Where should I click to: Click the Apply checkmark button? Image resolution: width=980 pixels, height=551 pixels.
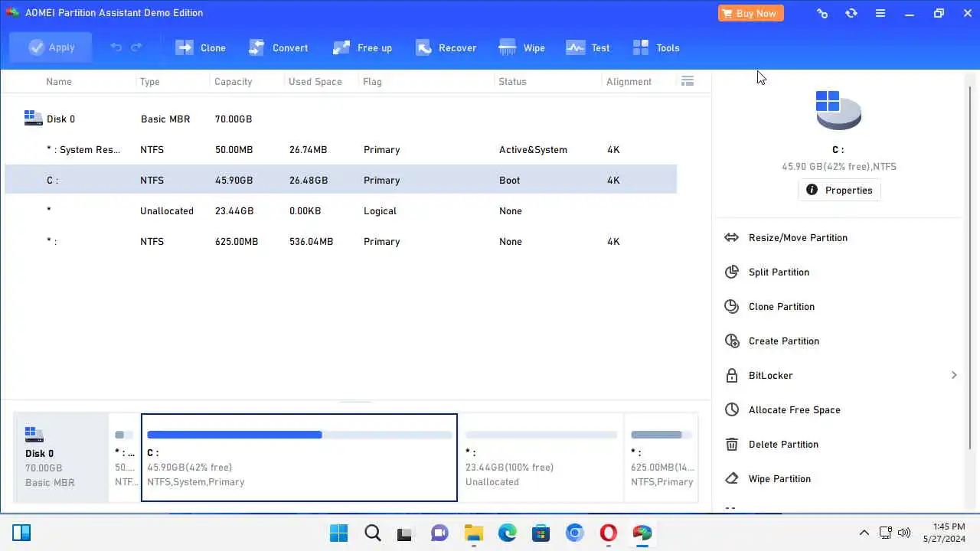pos(51,47)
